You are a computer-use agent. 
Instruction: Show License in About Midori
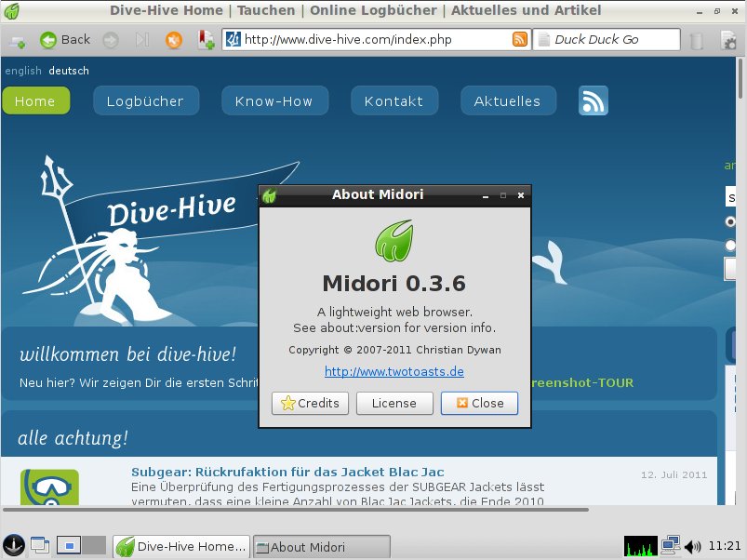tap(394, 403)
